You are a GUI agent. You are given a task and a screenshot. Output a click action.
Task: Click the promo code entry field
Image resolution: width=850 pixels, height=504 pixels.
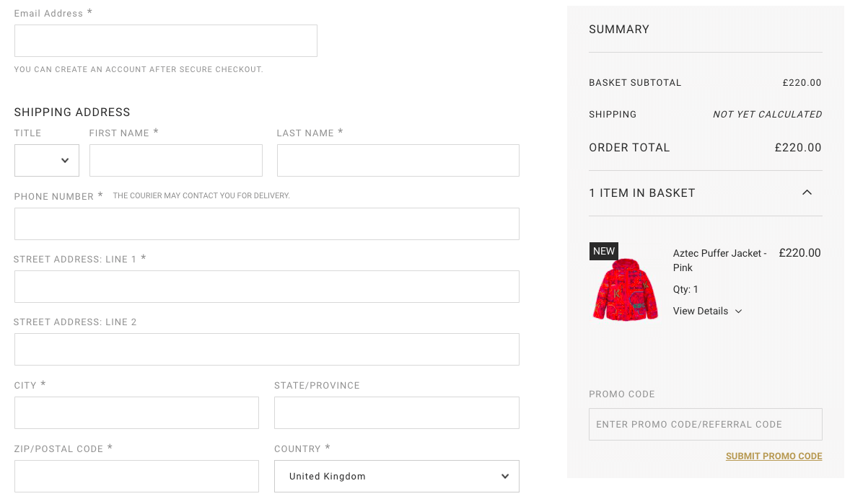tap(705, 424)
